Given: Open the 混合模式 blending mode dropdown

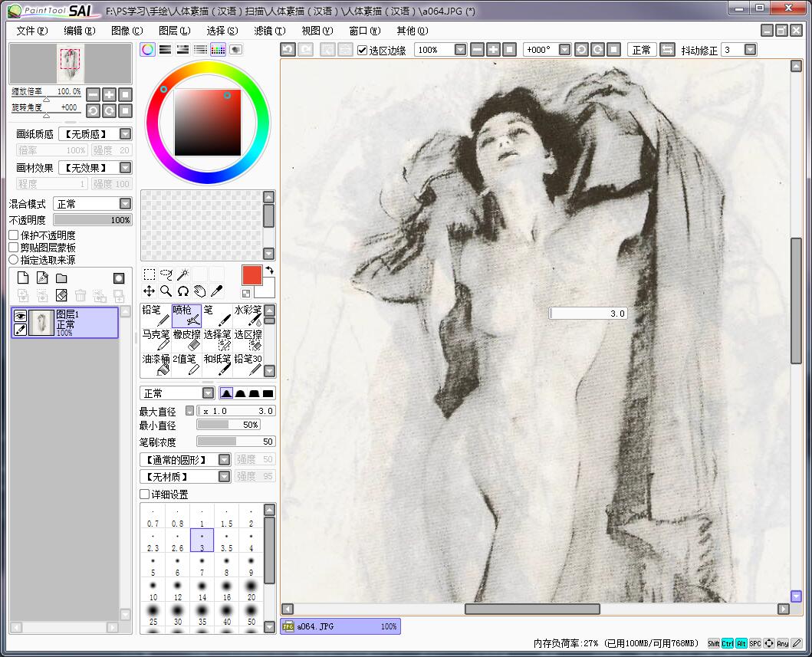Looking at the screenshot, I should click(125, 203).
